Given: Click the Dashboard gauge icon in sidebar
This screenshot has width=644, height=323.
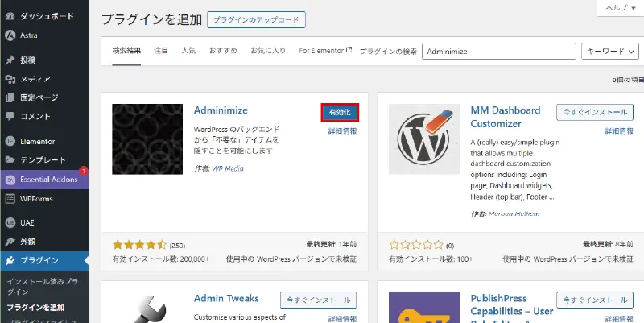Looking at the screenshot, I should click(x=10, y=16).
